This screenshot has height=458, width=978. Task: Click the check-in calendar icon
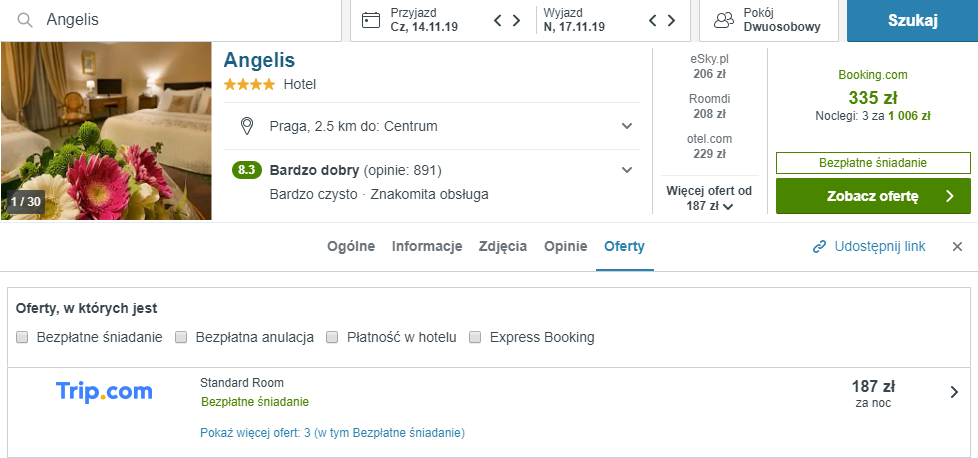tap(371, 20)
